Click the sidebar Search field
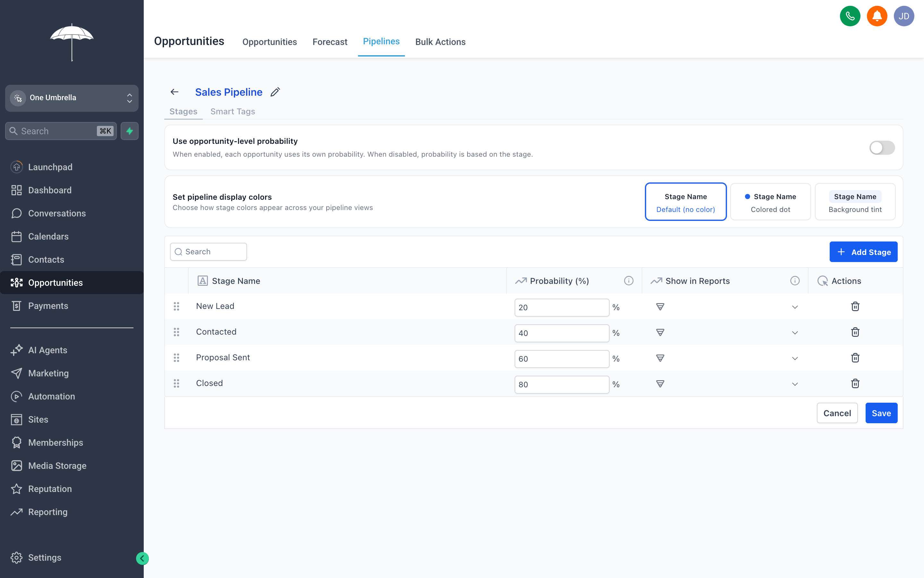 [x=61, y=131]
